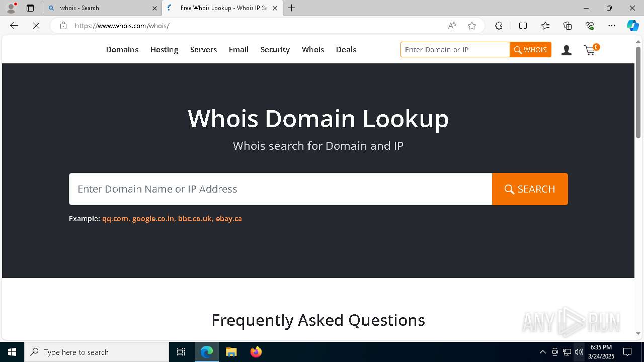Open the shopping cart icon

pos(591,49)
